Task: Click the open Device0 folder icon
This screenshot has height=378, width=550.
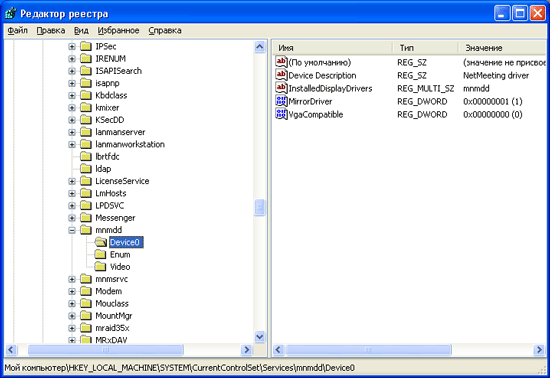Action: coord(101,242)
